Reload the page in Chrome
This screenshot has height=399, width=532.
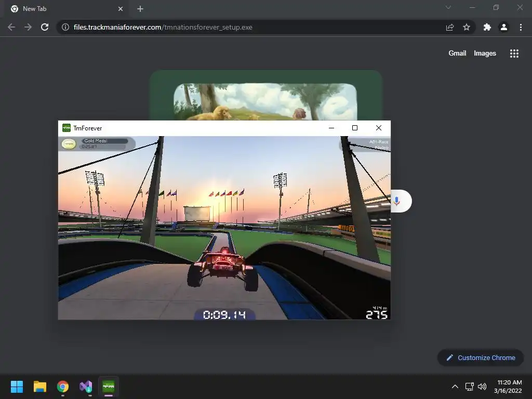45,27
